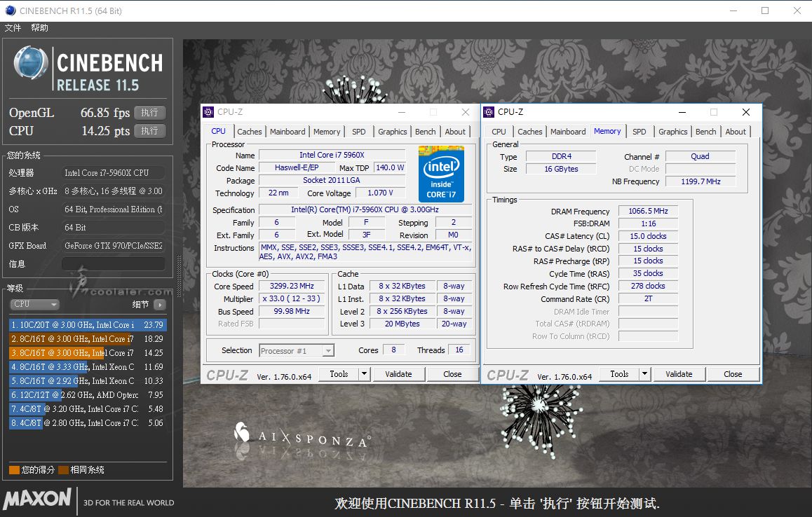Click the DRAM Frequency value 1066.5 MHz

[x=649, y=211]
